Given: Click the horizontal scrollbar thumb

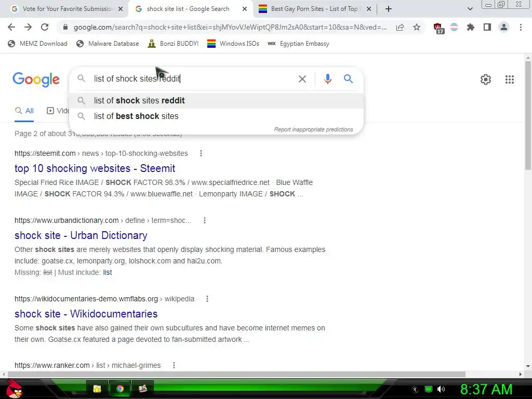Looking at the screenshot, I should coord(236,374).
